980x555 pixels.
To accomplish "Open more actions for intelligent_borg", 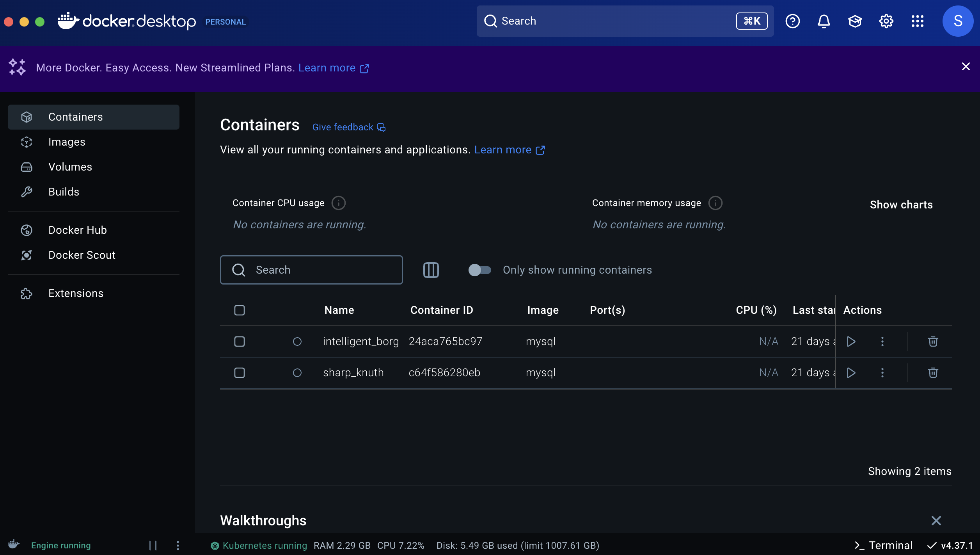I will pos(882,342).
